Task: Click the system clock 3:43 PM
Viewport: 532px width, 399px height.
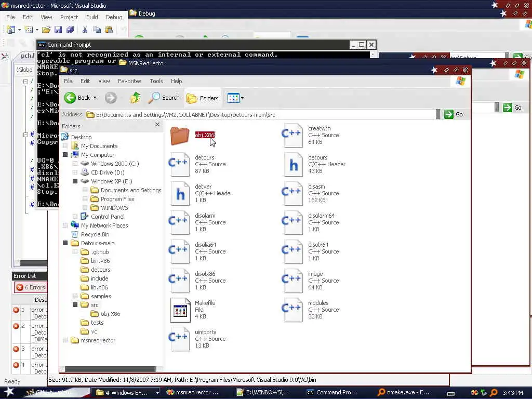Action: 512,393
